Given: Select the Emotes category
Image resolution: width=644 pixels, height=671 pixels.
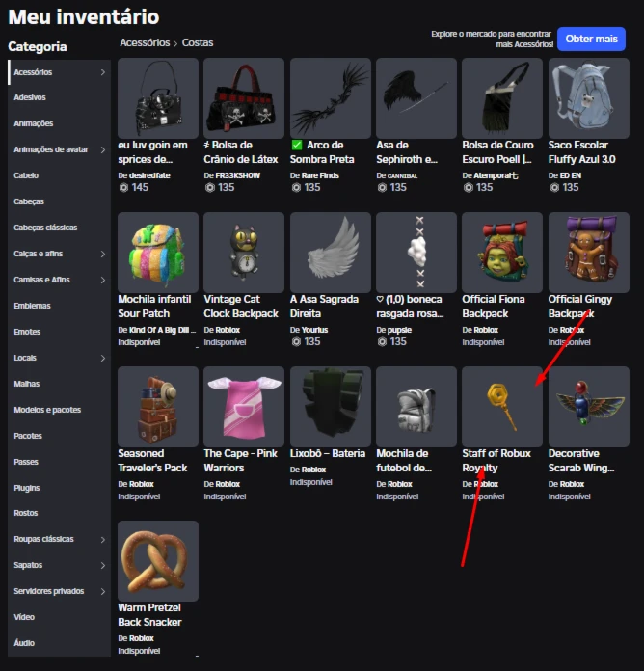Looking at the screenshot, I should [x=59, y=332].
